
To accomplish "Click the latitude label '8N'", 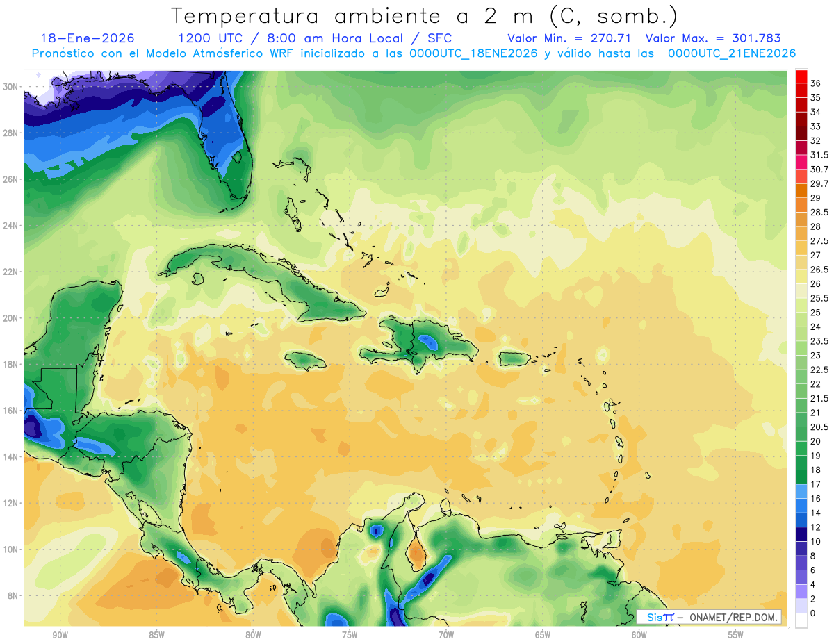I will tap(13, 595).
